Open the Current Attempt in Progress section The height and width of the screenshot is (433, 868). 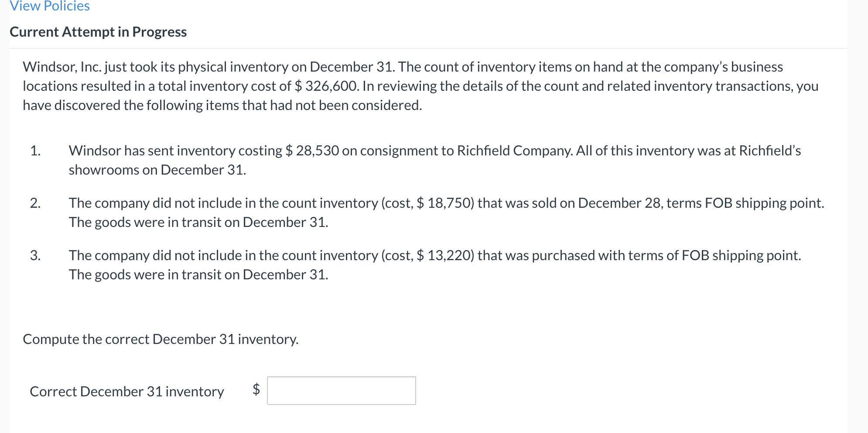98,31
